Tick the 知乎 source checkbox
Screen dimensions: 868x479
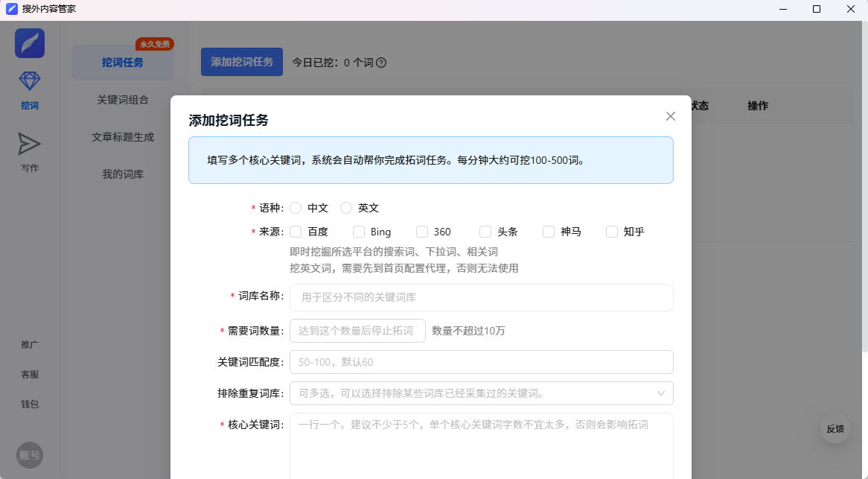[612, 232]
